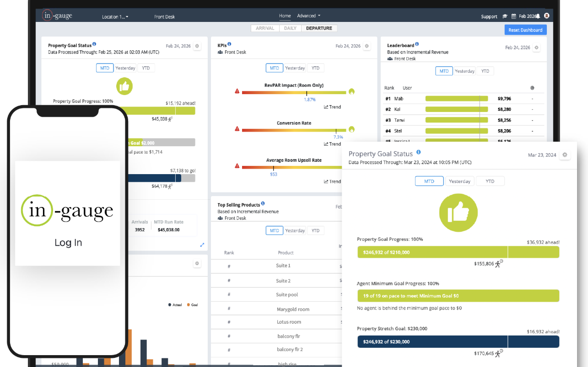Go to the Home menu item
Image resolution: width=588 pixels, height=367 pixels.
[x=285, y=16]
